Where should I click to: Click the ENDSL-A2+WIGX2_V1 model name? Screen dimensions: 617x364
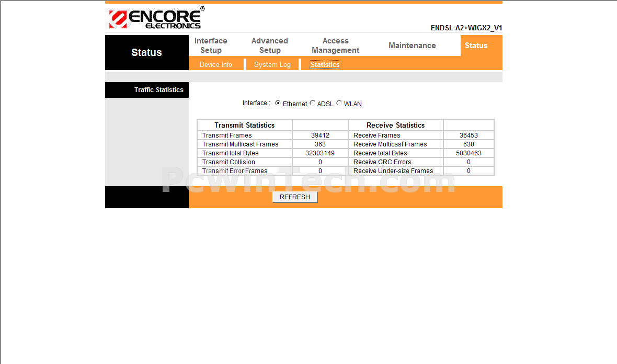pos(466,28)
